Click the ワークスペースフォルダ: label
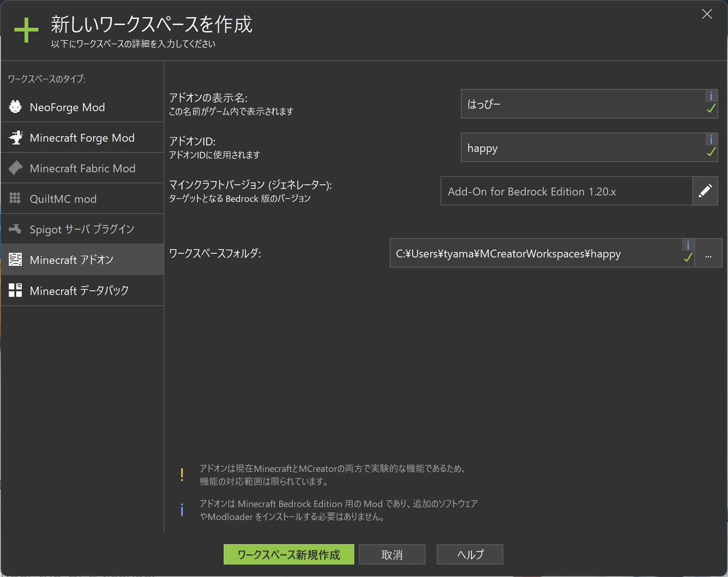The image size is (728, 577). pos(215,253)
